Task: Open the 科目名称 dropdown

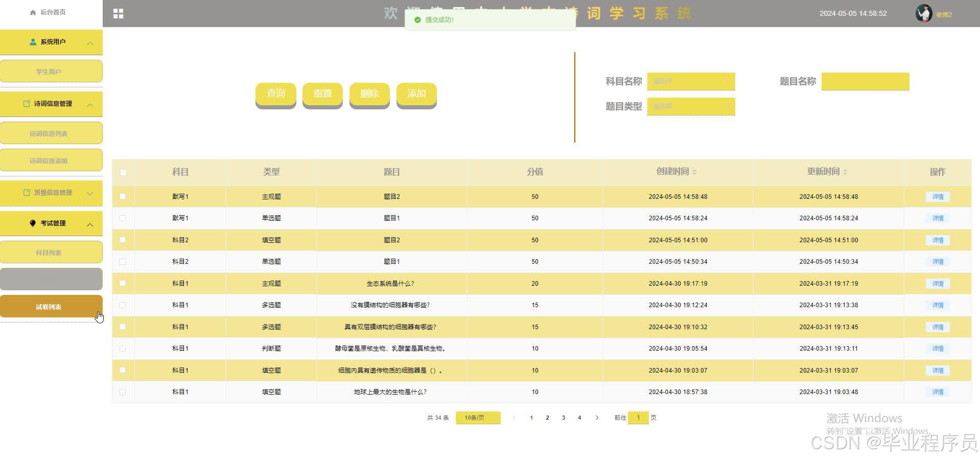Action: tap(691, 81)
